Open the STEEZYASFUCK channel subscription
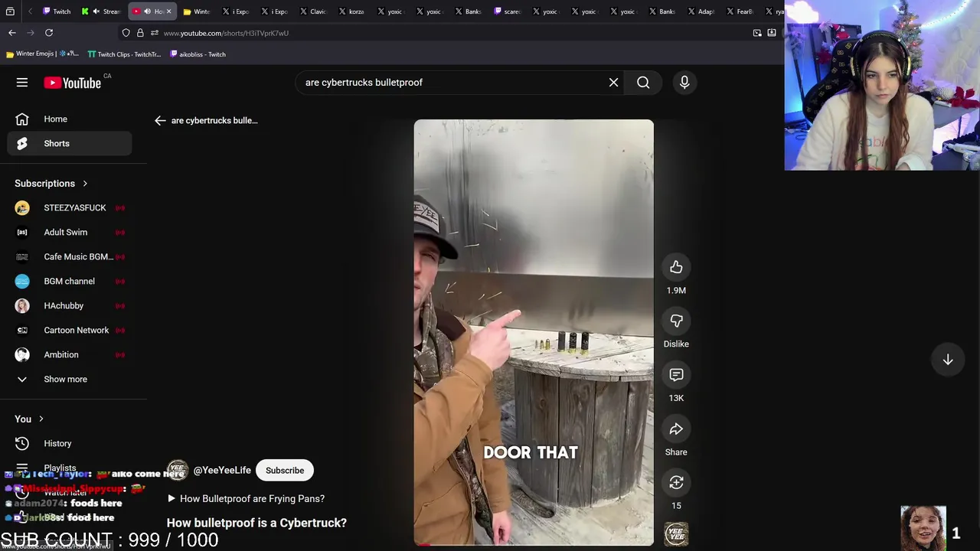 pyautogui.click(x=70, y=208)
